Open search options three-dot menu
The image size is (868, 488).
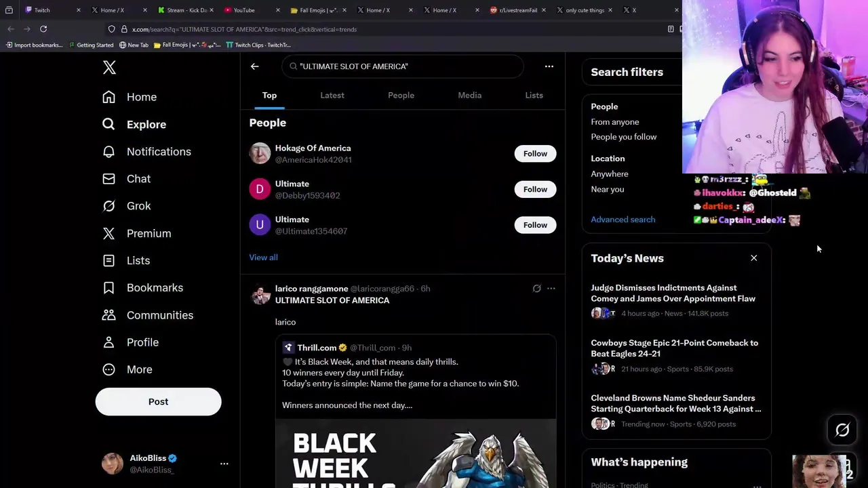[x=549, y=66]
